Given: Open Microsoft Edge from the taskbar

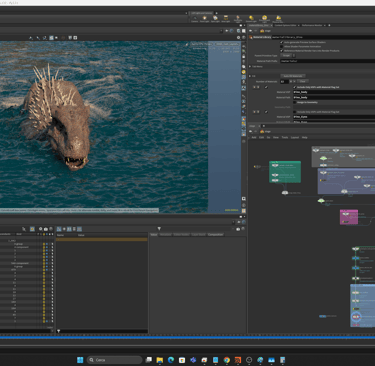Looking at the screenshot, I should 171,360.
